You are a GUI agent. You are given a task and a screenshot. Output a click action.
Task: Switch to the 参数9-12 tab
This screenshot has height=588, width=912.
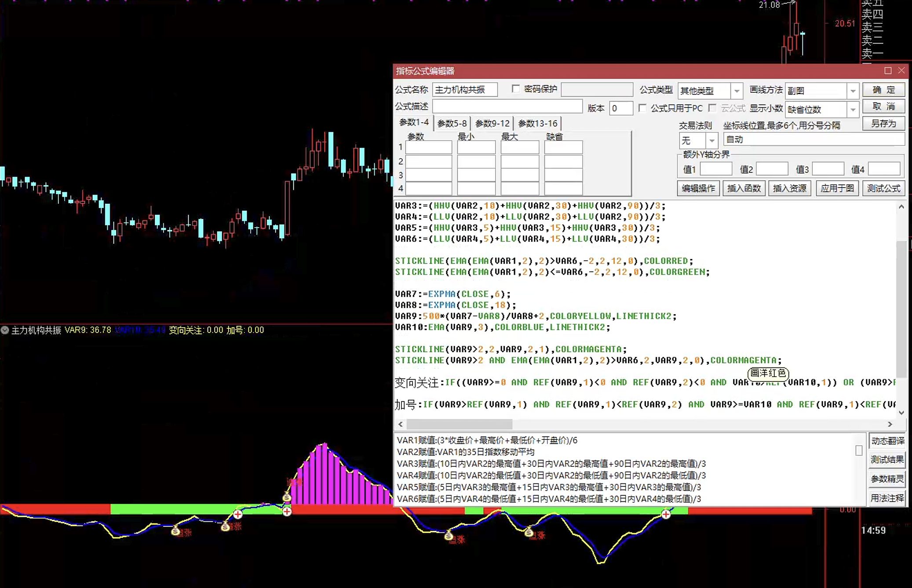pyautogui.click(x=492, y=123)
